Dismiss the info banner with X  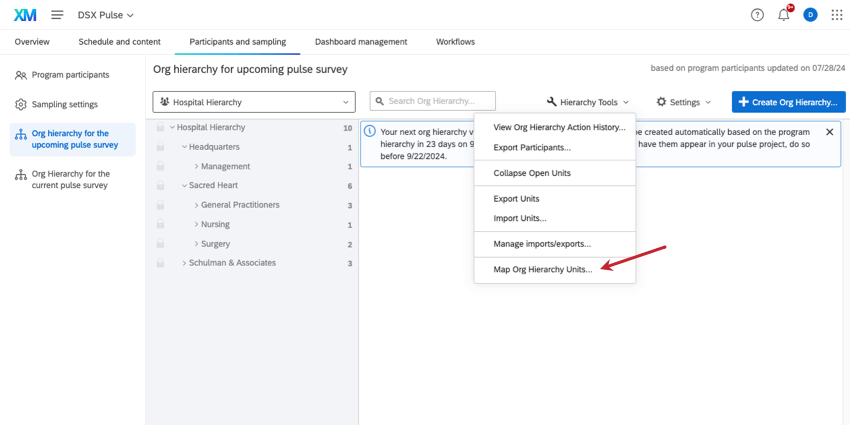click(x=829, y=132)
